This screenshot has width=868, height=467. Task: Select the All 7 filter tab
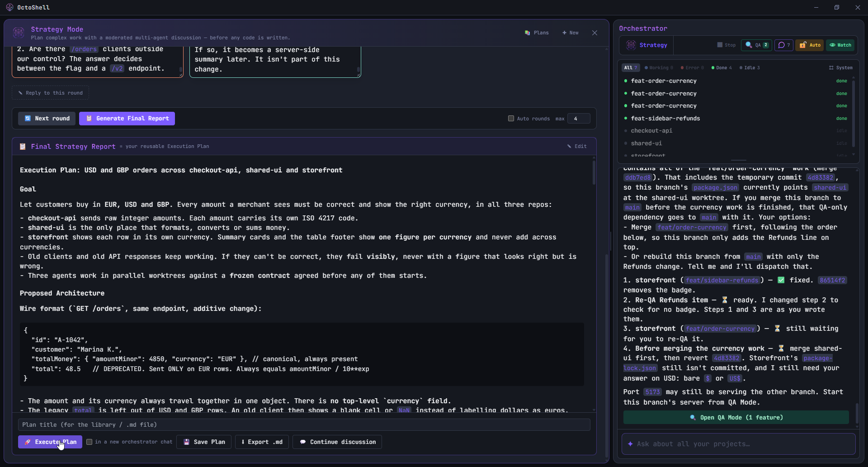click(x=630, y=68)
